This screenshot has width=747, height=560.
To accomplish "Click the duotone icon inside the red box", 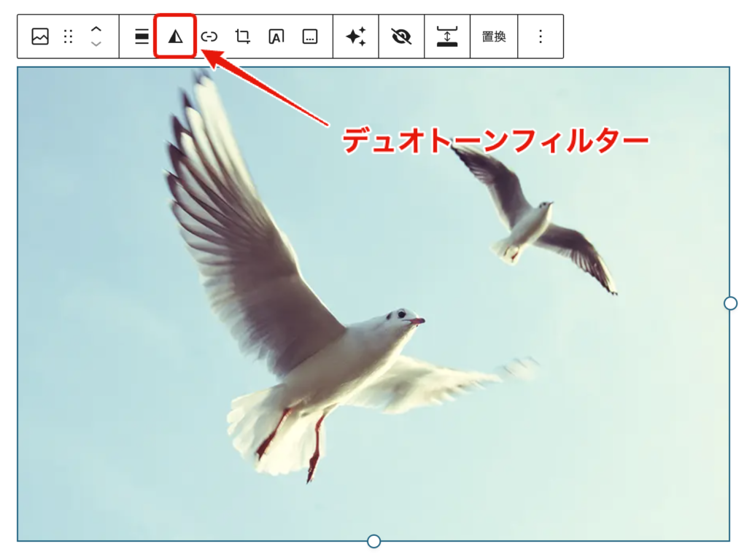I will pyautogui.click(x=174, y=35).
